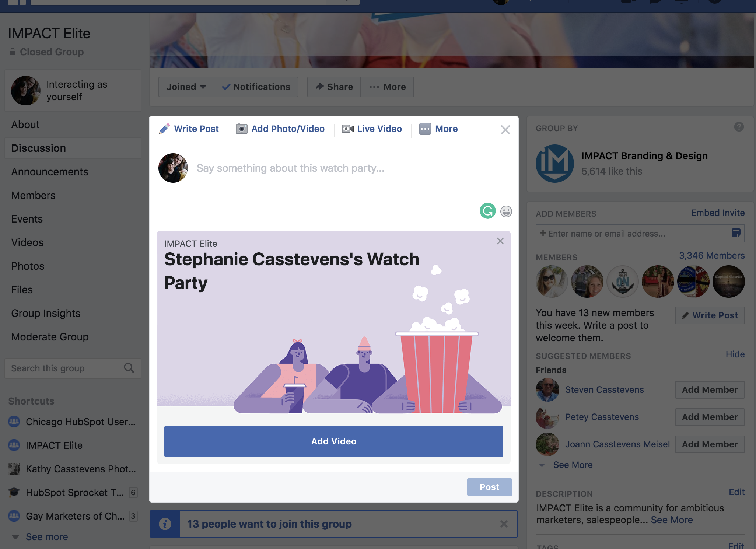
Task: Click the help question mark in Group By
Action: click(739, 127)
